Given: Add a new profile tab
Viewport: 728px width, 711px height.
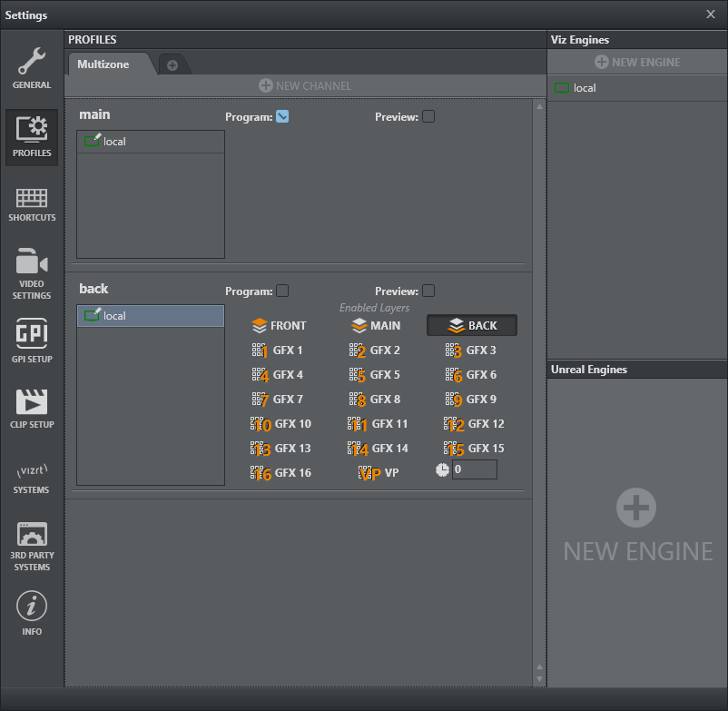Looking at the screenshot, I should click(x=172, y=64).
